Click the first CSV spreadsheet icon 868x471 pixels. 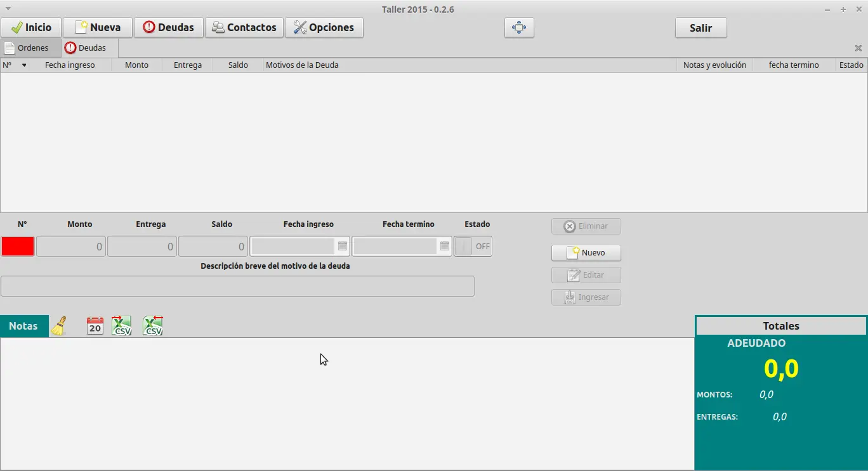point(121,326)
